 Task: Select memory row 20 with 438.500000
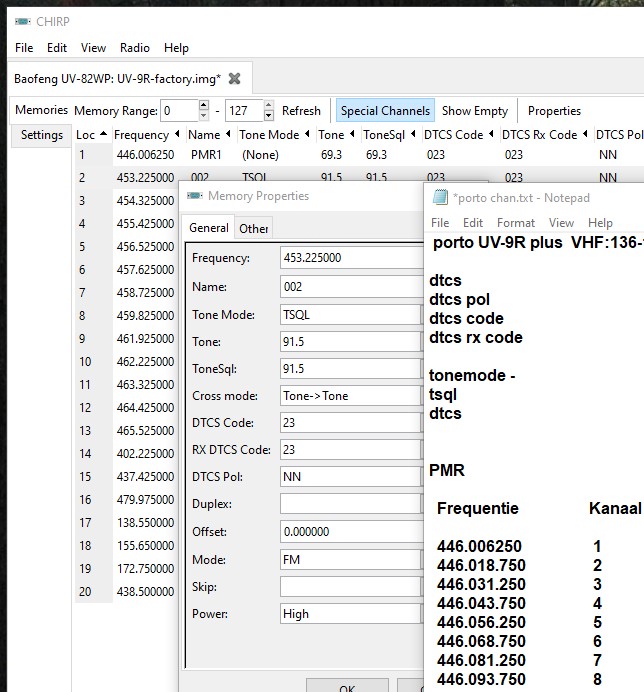[x=127, y=591]
